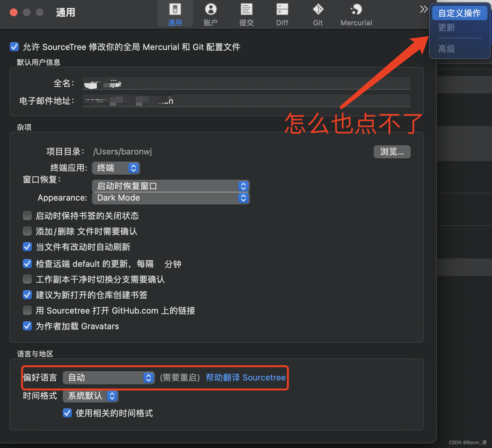Open the 终端应用 terminal app dropdown
Image resolution: width=492 pixels, height=448 pixels.
pos(116,168)
